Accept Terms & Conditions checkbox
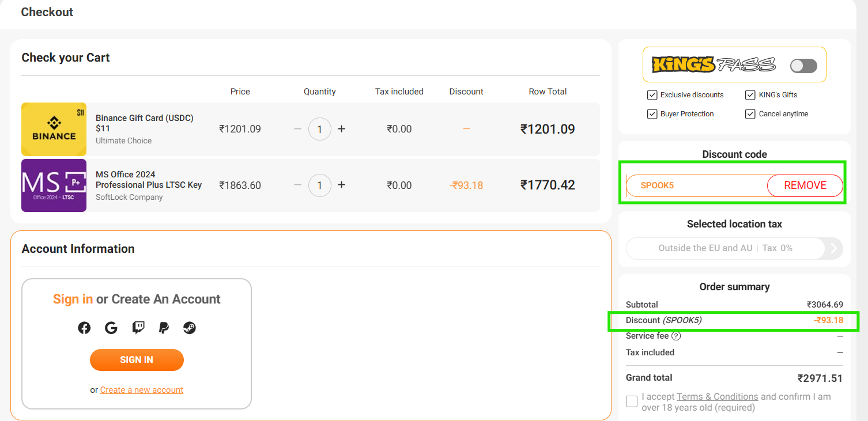The height and width of the screenshot is (421, 868). point(632,401)
